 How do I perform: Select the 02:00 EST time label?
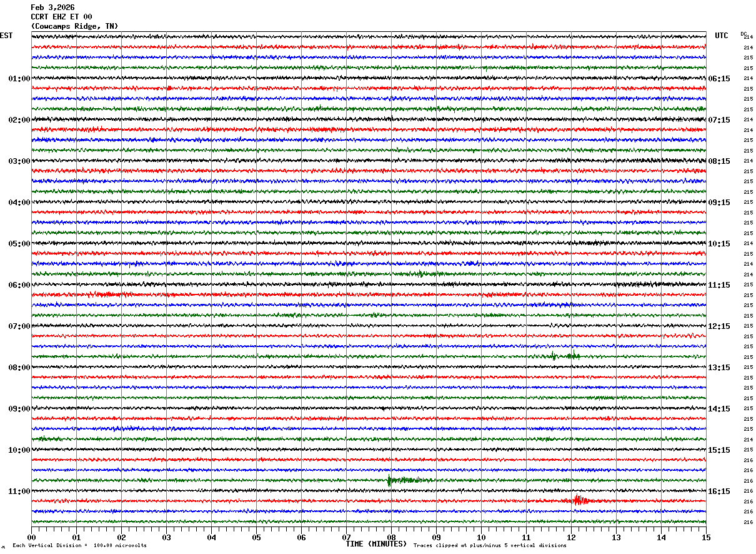[x=19, y=120]
